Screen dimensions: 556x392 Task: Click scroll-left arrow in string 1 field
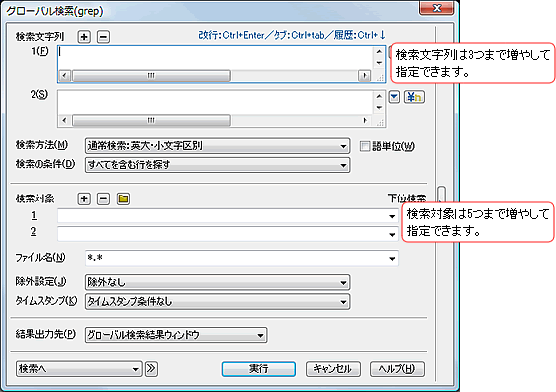coord(64,76)
